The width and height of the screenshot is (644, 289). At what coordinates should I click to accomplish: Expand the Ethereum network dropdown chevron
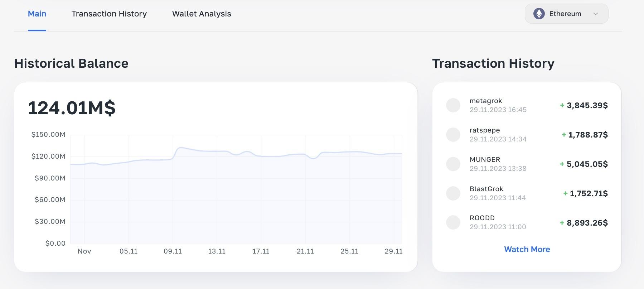click(596, 14)
